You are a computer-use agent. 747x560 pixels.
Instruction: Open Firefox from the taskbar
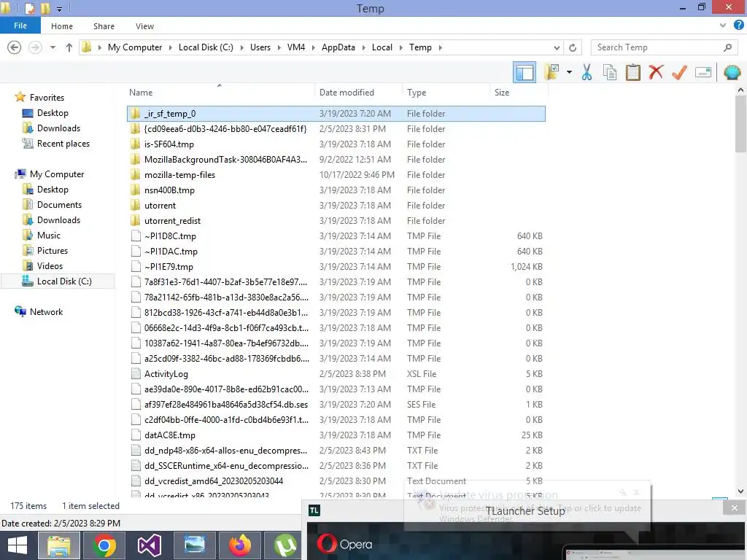[239, 545]
